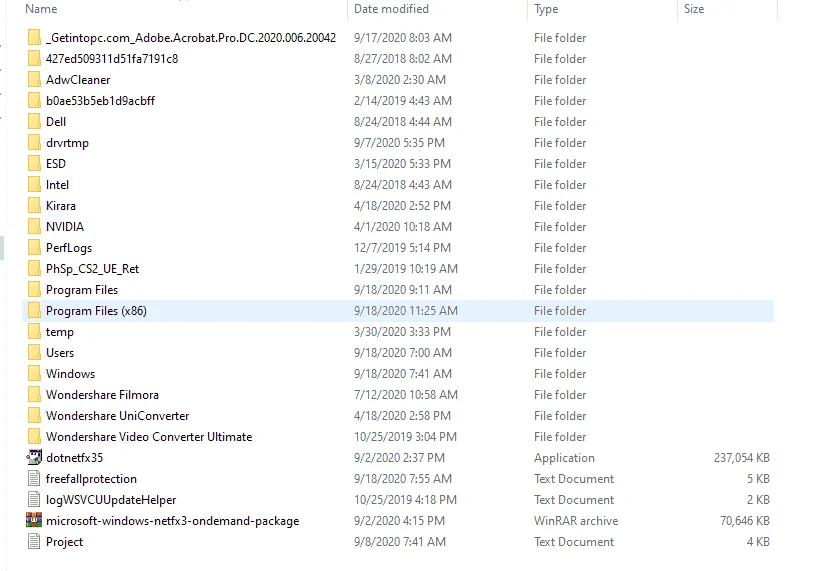Click the Project text document icon

pyautogui.click(x=34, y=541)
